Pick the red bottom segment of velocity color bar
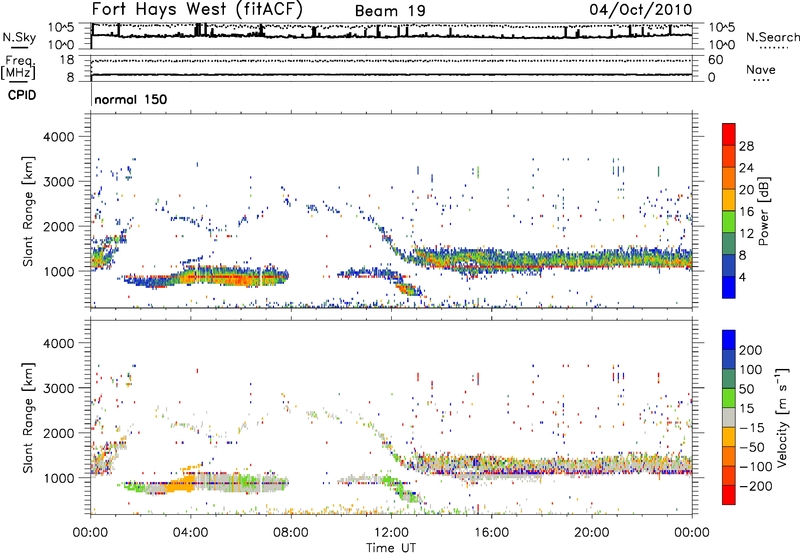The image size is (800, 554). click(x=729, y=495)
